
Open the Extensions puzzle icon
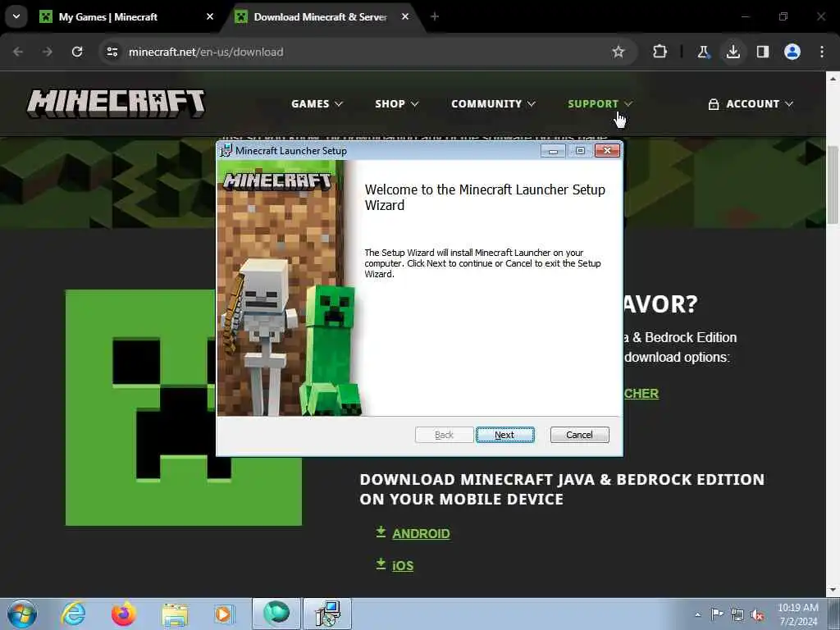click(x=660, y=52)
